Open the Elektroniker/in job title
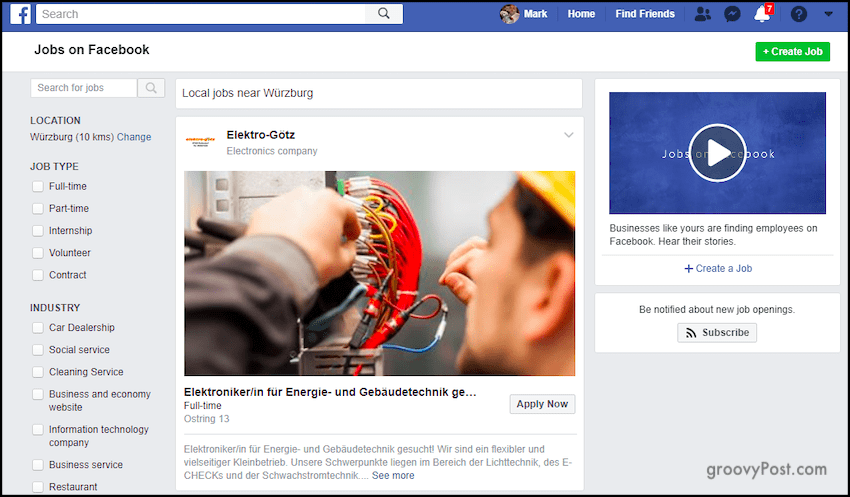This screenshot has height=497, width=850. 330,392
